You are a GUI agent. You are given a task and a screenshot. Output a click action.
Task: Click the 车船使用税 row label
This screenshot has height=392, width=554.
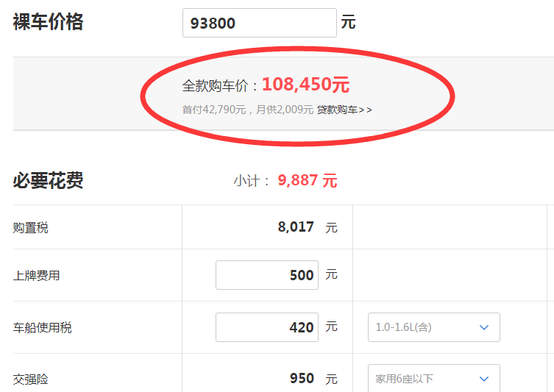(x=43, y=328)
